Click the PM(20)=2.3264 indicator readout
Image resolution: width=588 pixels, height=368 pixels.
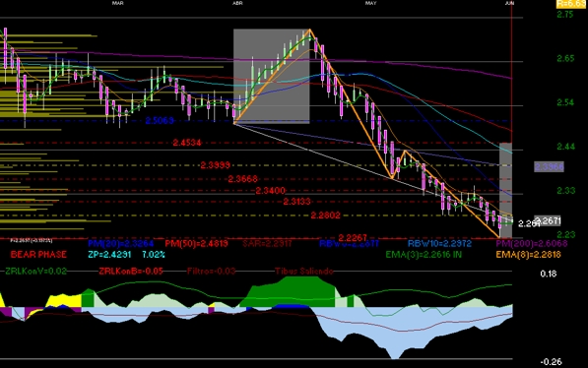coord(120,244)
